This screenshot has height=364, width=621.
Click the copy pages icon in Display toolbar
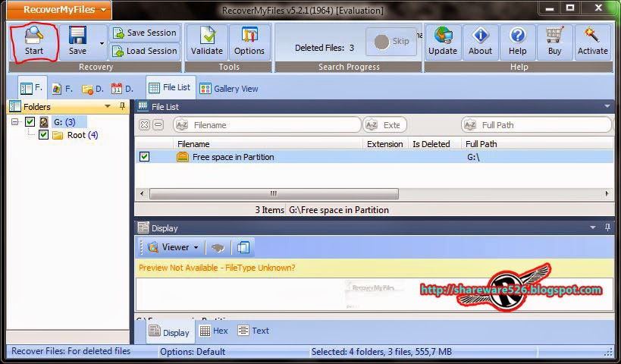coord(243,247)
